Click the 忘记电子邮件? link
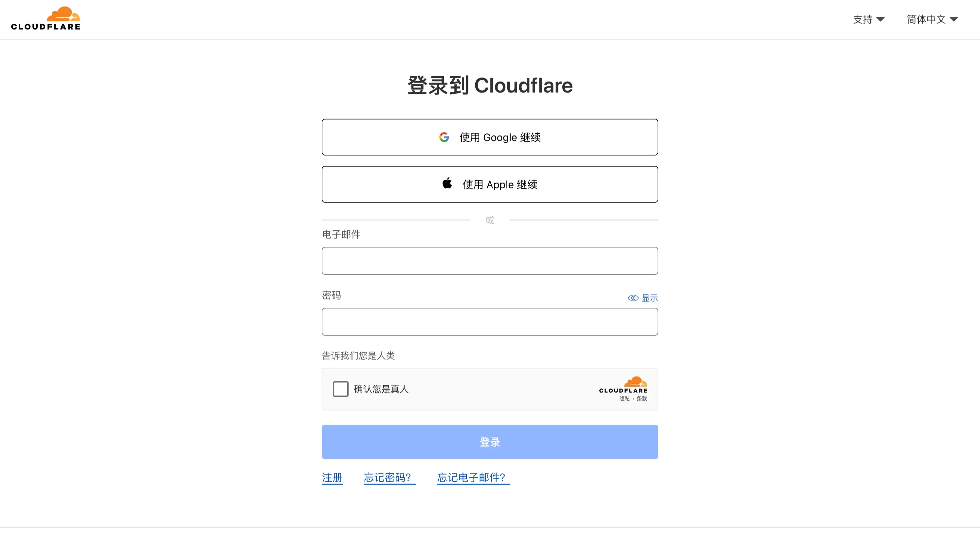The height and width of the screenshot is (536, 980). point(471,477)
